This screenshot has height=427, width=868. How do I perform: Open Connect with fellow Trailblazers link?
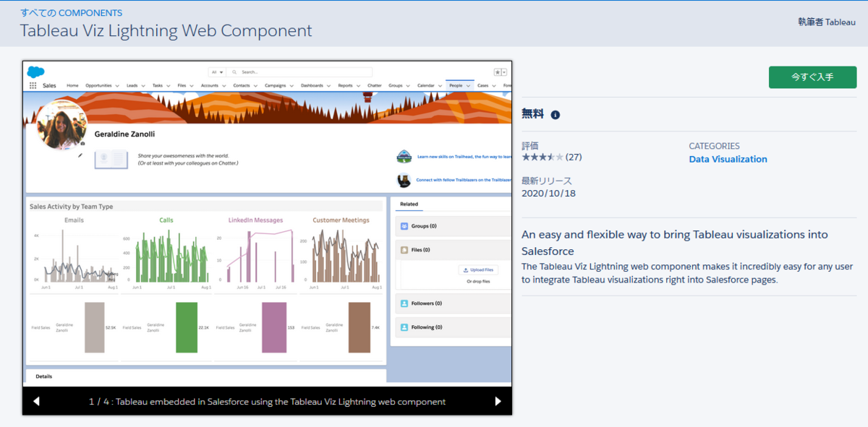point(464,180)
